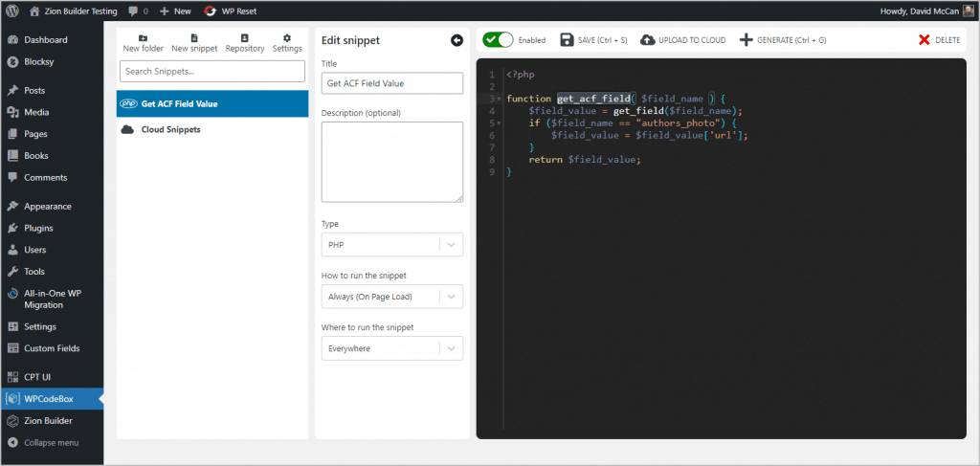Click the user avatar in admin bar
The width and height of the screenshot is (980, 466).
pyautogui.click(x=968, y=11)
